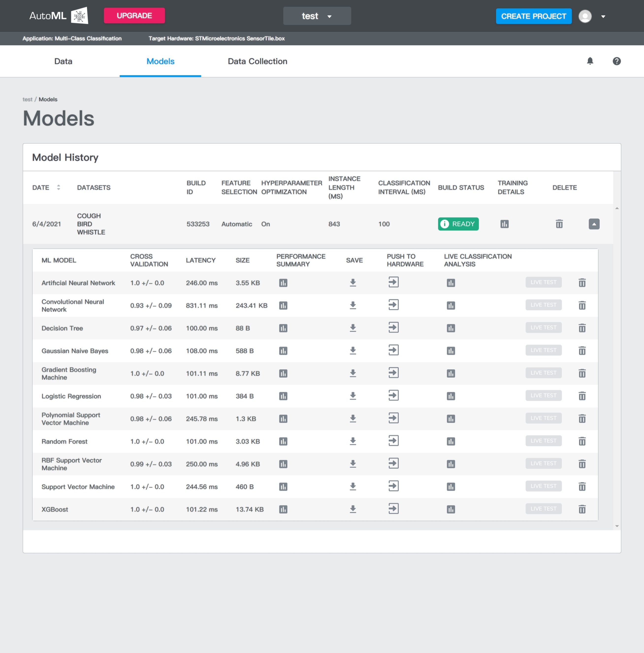Click the AutoML logo

click(58, 16)
